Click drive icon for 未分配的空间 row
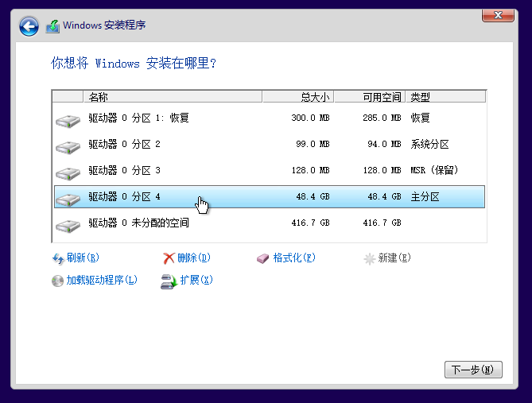 (x=68, y=226)
